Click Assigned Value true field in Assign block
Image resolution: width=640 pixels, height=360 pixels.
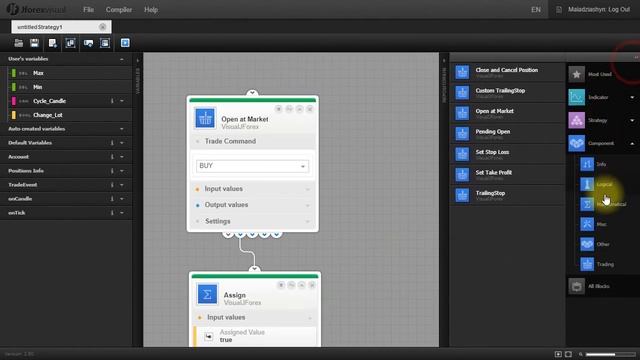tap(256, 336)
